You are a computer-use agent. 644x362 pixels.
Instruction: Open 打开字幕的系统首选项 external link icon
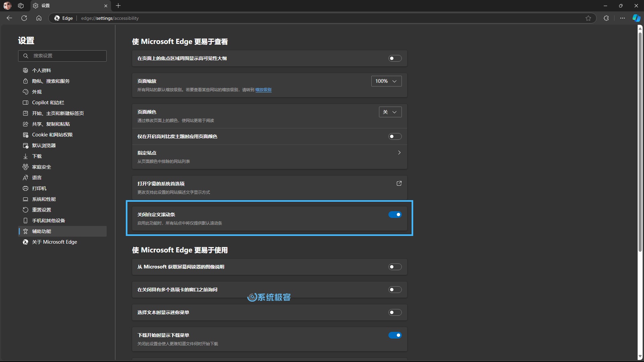(x=399, y=183)
